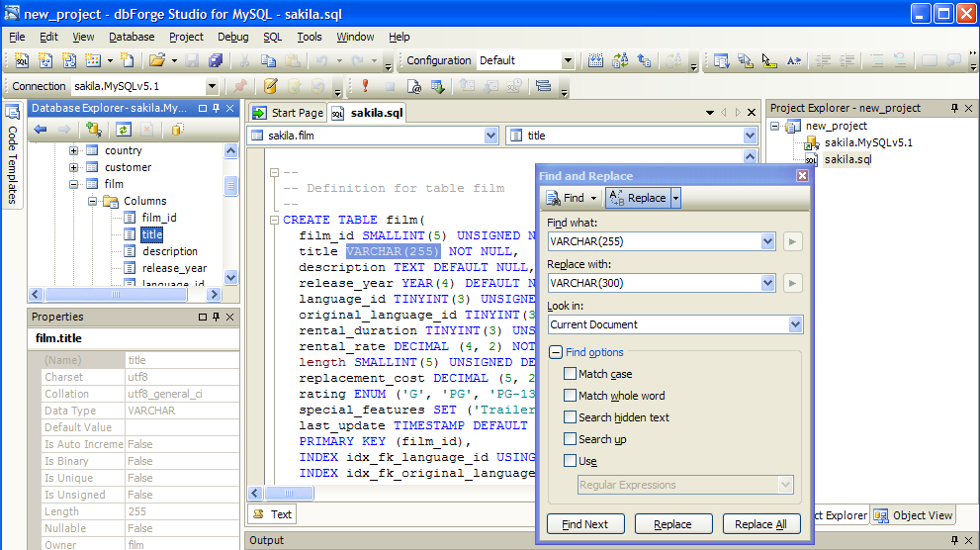Click Refresh icon in Database Explorer

tap(124, 130)
